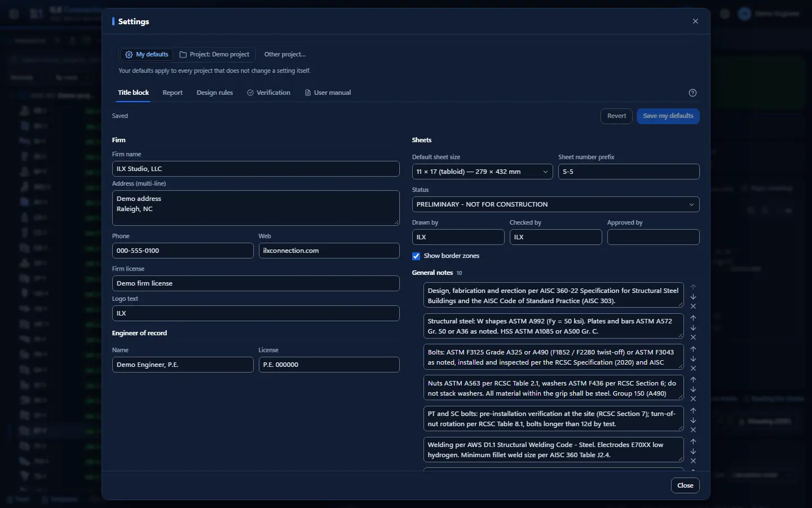The image size is (812, 508).
Task: Switch to the Report tab
Action: pyautogui.click(x=173, y=93)
